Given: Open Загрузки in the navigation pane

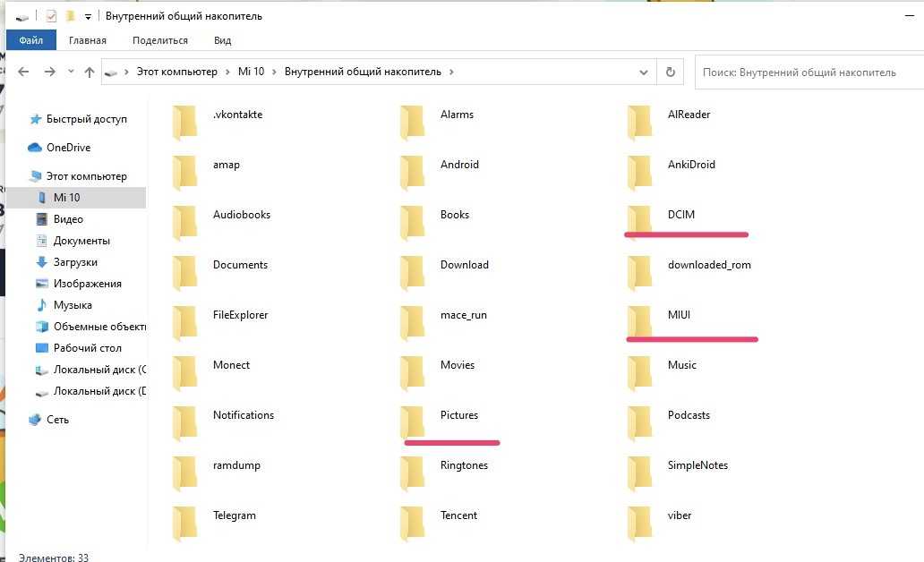Looking at the screenshot, I should click(x=75, y=262).
